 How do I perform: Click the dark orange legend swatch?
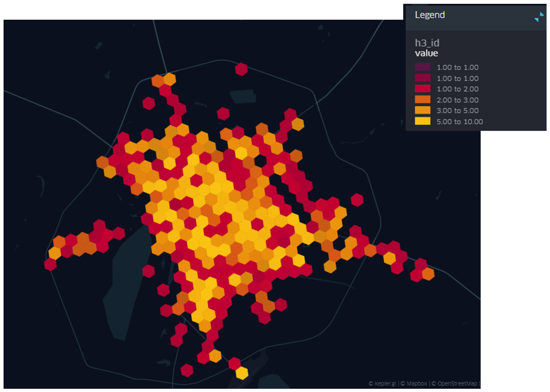tap(422, 99)
